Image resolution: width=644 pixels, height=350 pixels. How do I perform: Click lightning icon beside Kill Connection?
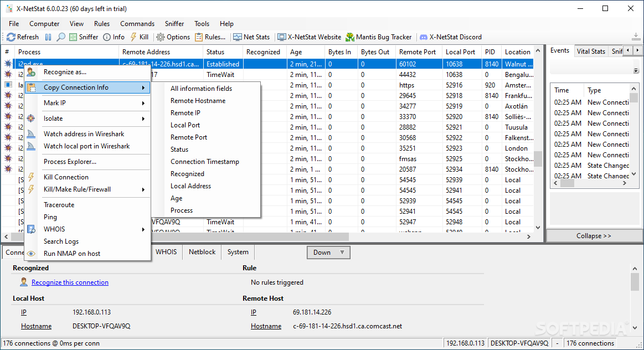coord(31,177)
